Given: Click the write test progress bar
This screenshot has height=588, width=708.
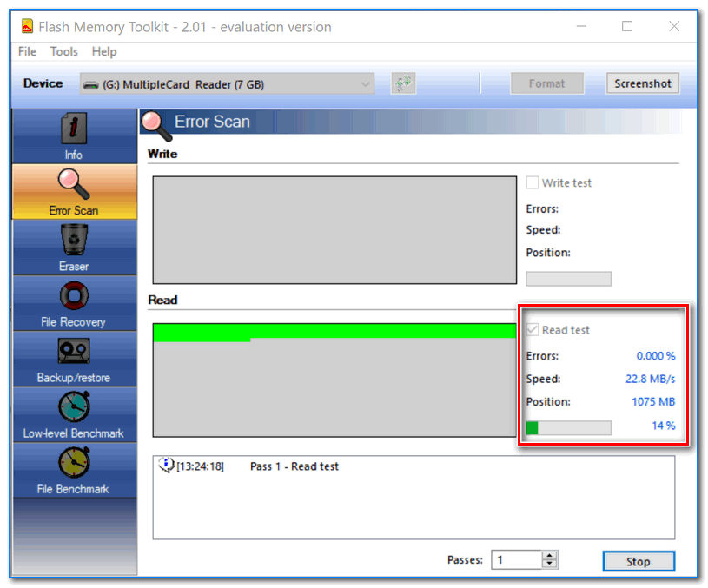Looking at the screenshot, I should click(568, 279).
